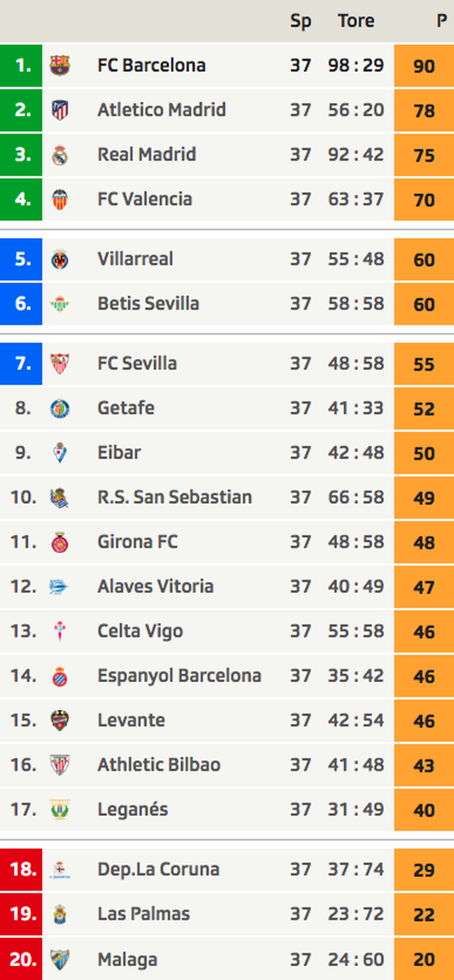The height and width of the screenshot is (980, 454).
Task: Click the Tore column header
Action: coord(356,21)
